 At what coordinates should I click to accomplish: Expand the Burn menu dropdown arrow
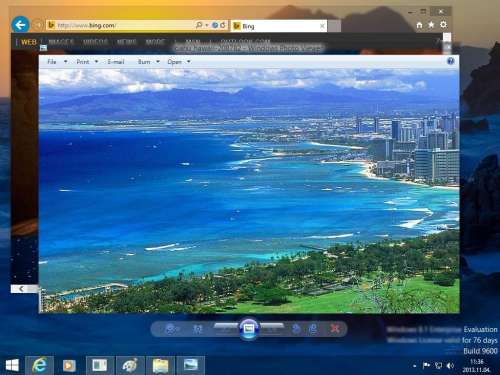coord(158,62)
